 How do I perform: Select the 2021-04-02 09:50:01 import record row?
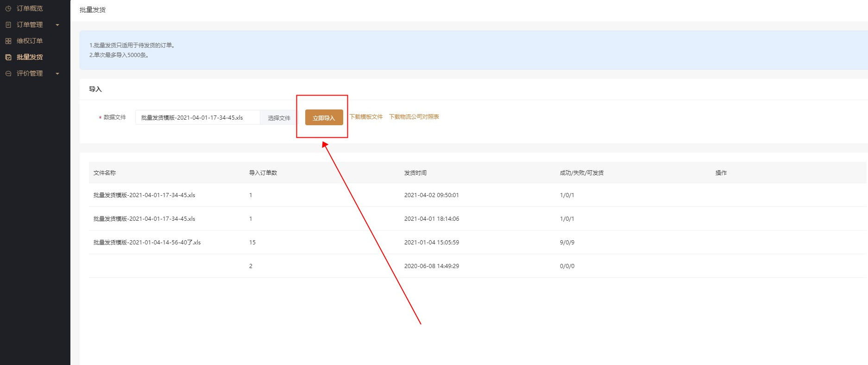(x=431, y=195)
